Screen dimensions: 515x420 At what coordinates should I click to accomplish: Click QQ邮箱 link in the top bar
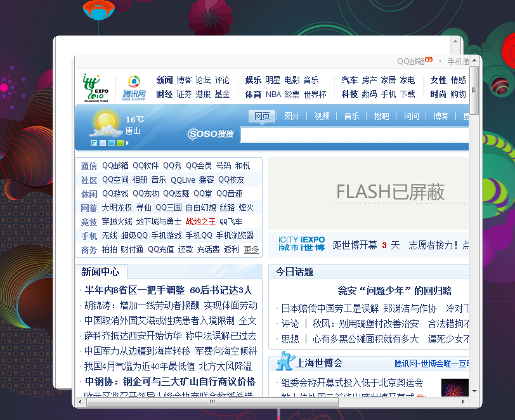(411, 62)
